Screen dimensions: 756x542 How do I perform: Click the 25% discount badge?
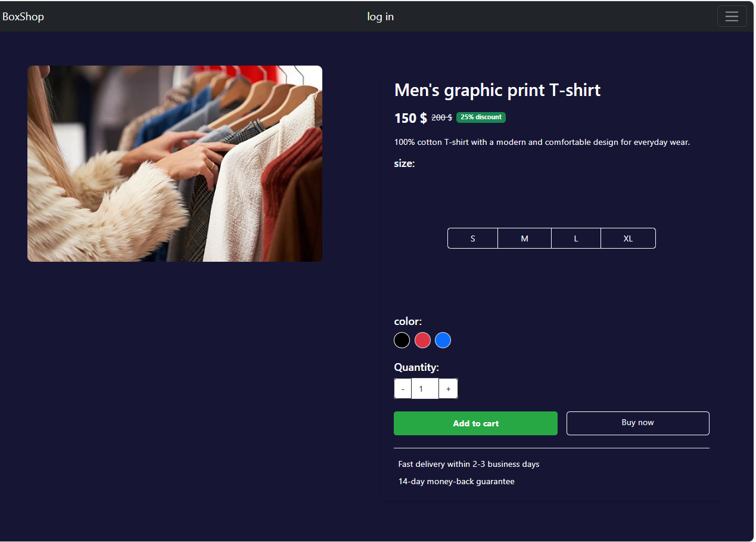(x=481, y=117)
